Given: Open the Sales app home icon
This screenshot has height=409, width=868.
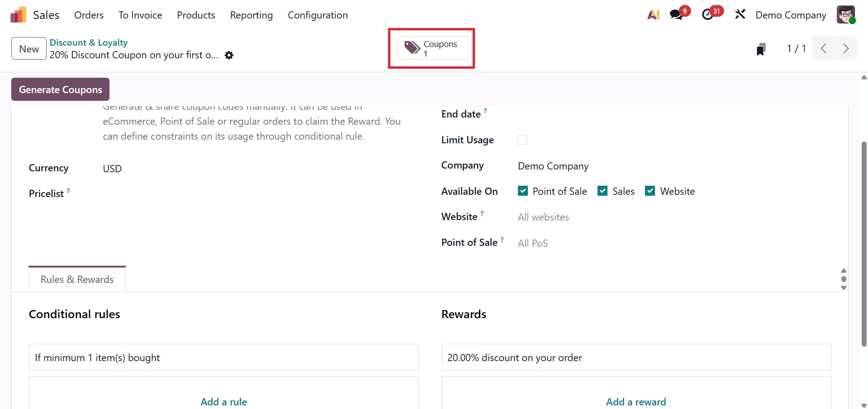Looking at the screenshot, I should click(17, 14).
